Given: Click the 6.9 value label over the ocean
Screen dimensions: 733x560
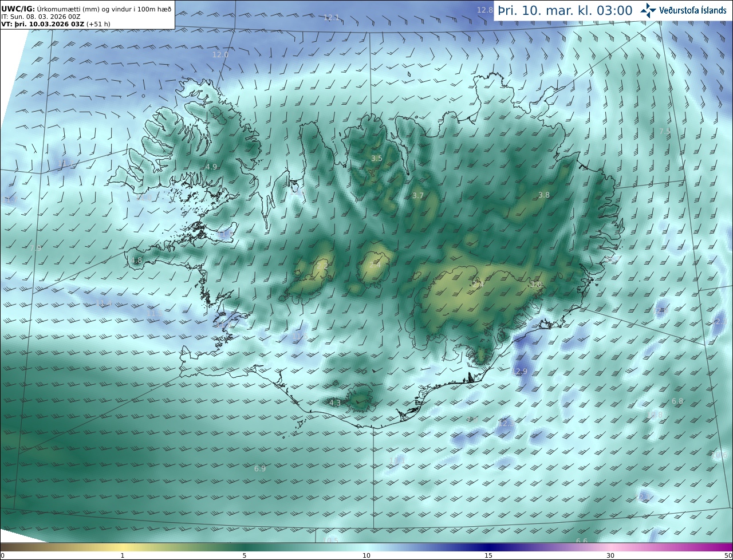Looking at the screenshot, I should coord(260,469).
